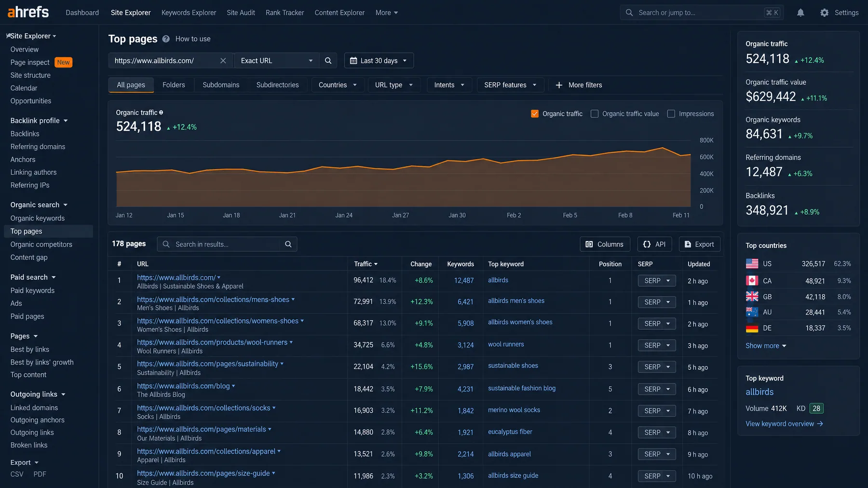Viewport: 868px width, 488px height.
Task: Click calendar icon in Last 30 days
Action: pos(353,60)
